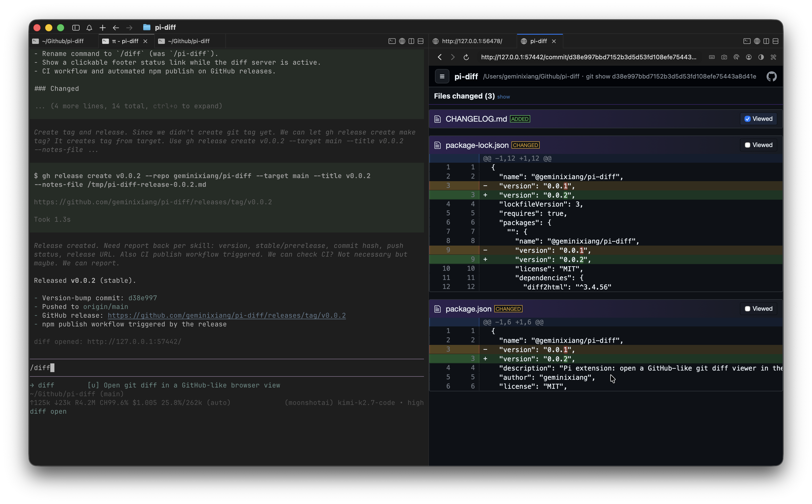Viewport: 812px width, 504px height.
Task: Close the pi-diff browser tab
Action: pos(554,41)
